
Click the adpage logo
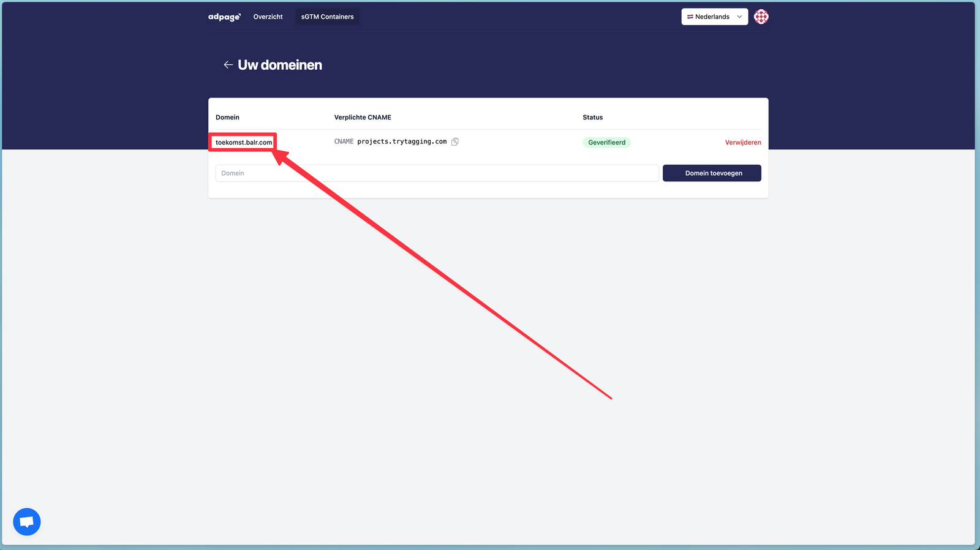[x=224, y=17]
